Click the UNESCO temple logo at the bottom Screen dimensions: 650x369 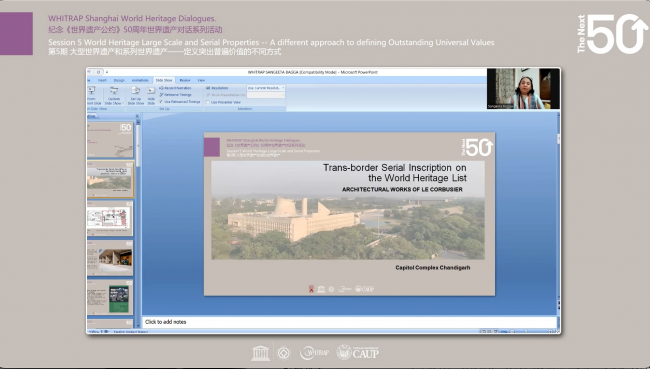click(260, 353)
